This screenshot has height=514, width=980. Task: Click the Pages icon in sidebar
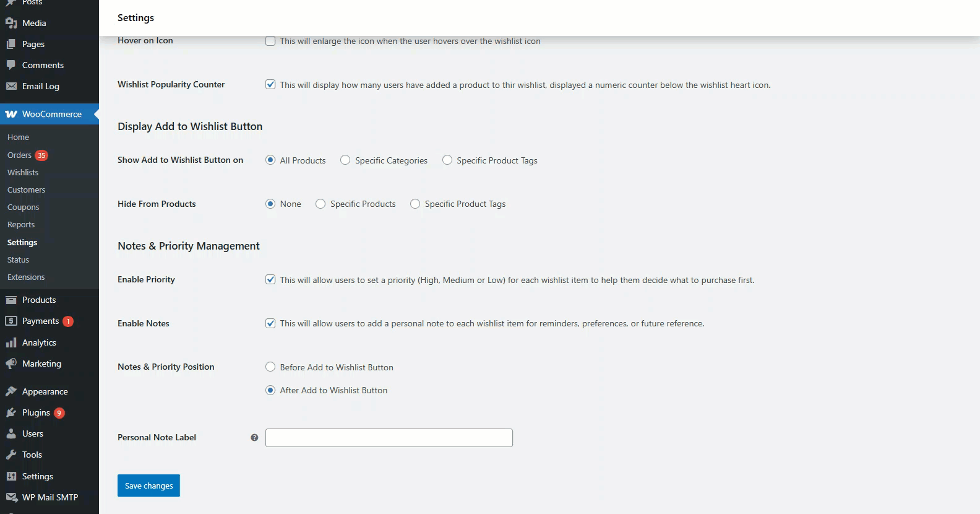(11, 44)
